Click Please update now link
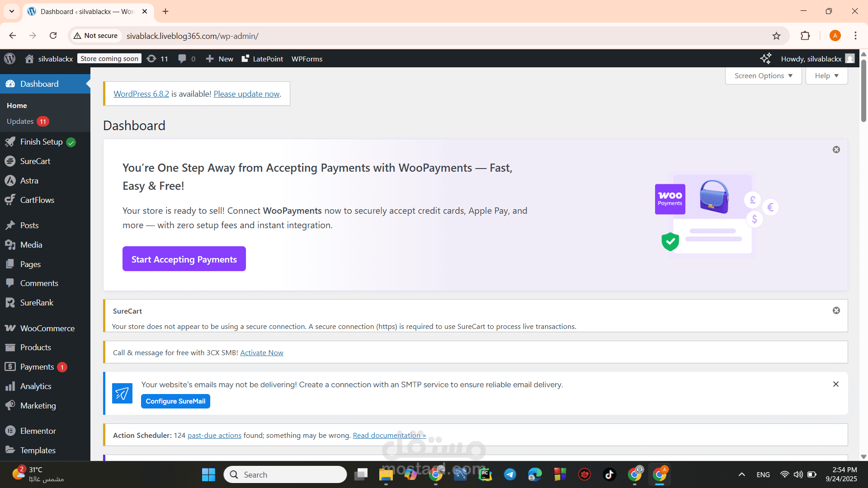 (x=246, y=94)
